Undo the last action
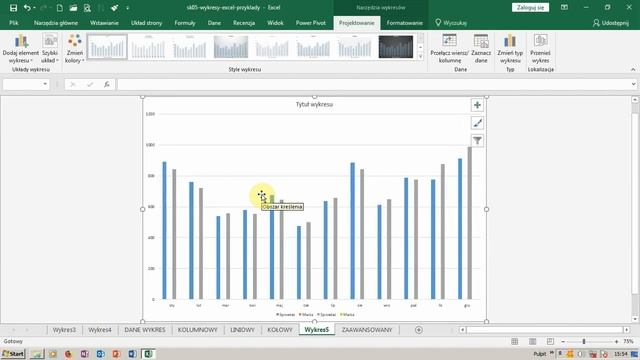This screenshot has height=360, width=640. (27, 8)
